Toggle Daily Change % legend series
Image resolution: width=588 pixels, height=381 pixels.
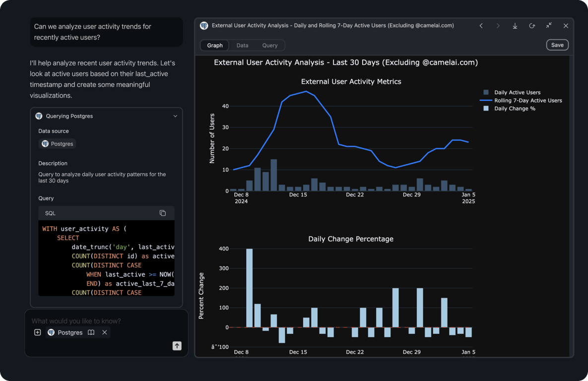[x=514, y=108]
